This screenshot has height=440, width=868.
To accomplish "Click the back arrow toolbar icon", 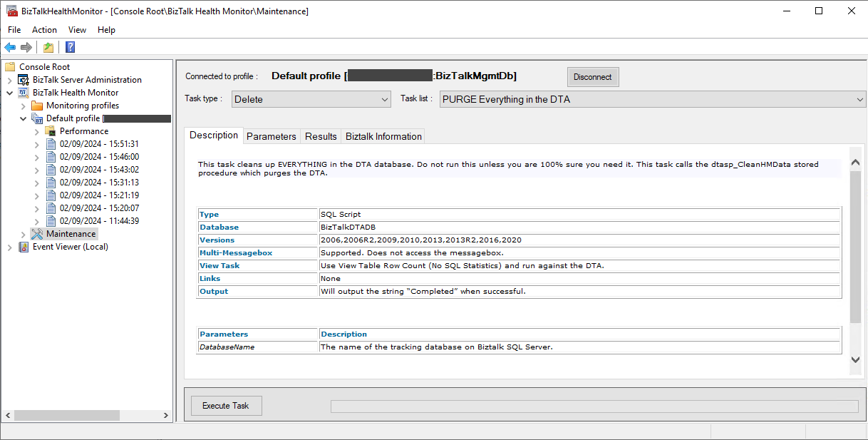I will pyautogui.click(x=10, y=48).
